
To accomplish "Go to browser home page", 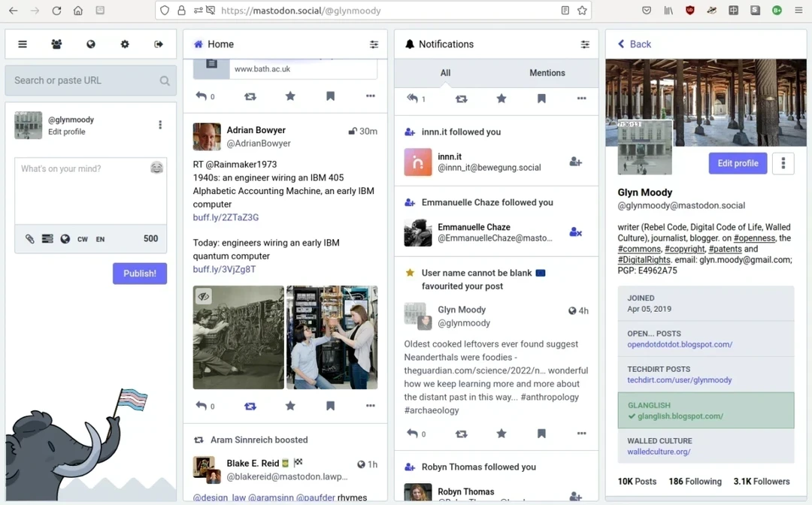I will click(77, 11).
